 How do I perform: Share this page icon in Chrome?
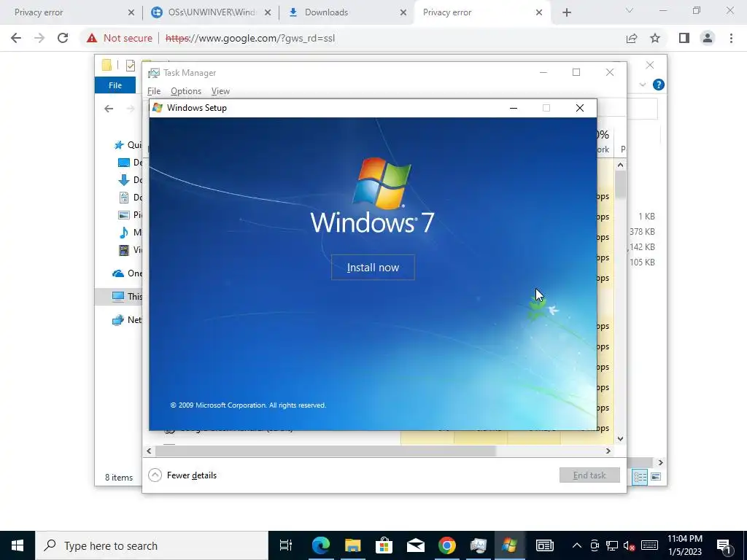[x=632, y=38]
